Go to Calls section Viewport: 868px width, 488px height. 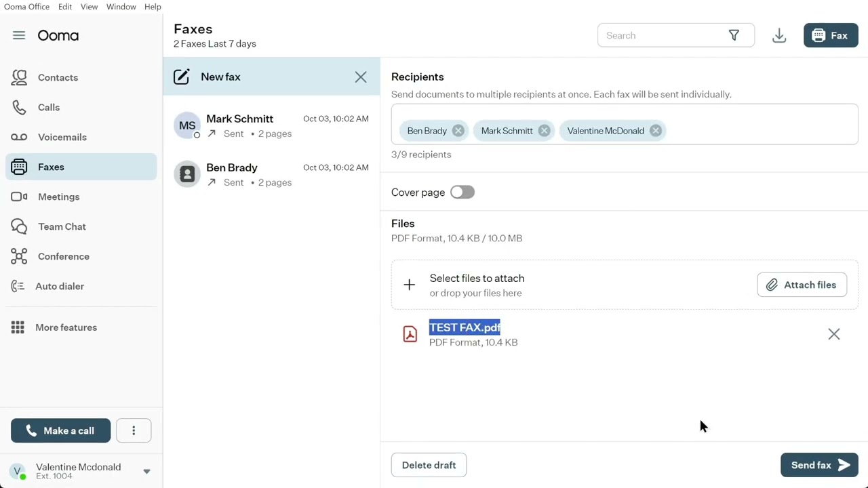coord(81,107)
